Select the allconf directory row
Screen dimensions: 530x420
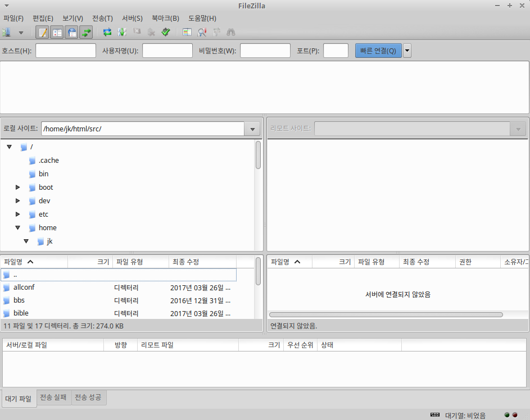coord(118,287)
